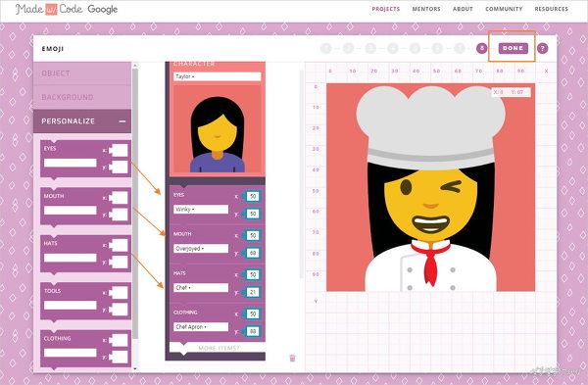Screen dimensions: 588x385
Task: Click the CLOTHING x value field in workspace
Action: click(253, 313)
